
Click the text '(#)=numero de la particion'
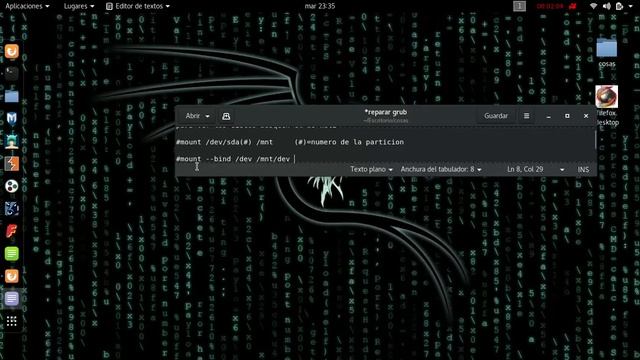349,142
